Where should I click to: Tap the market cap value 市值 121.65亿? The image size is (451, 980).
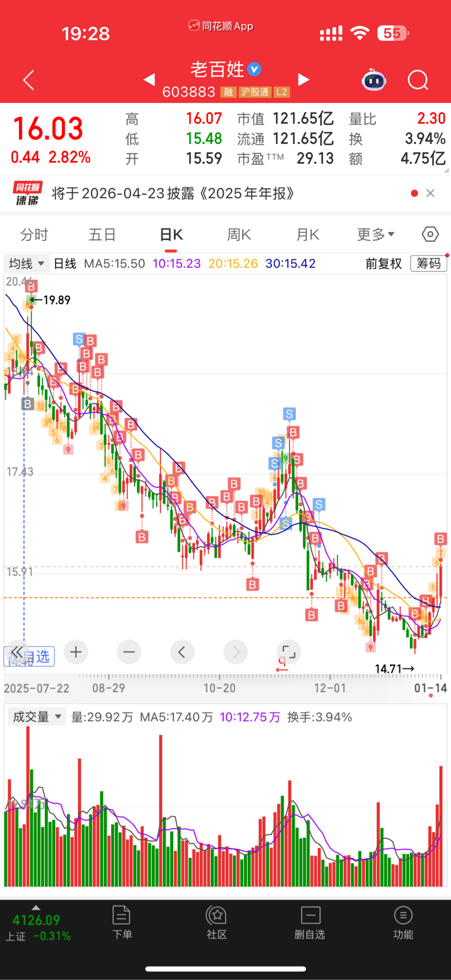click(x=285, y=119)
